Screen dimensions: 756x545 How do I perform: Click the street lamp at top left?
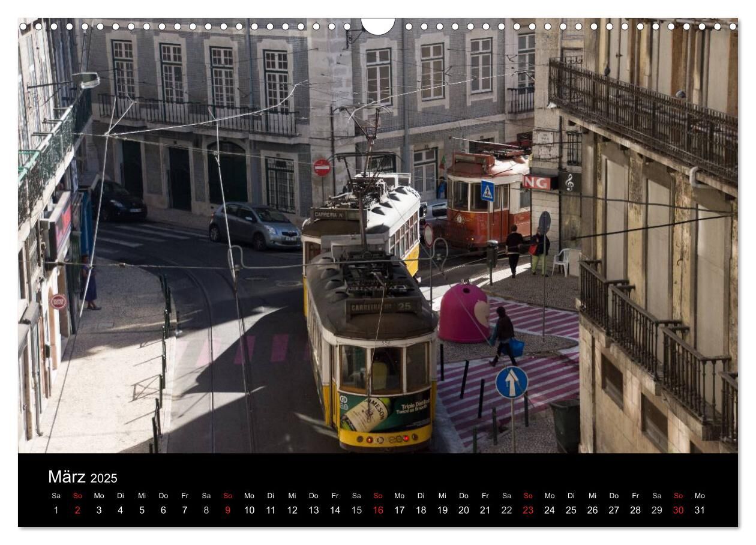tap(86, 80)
